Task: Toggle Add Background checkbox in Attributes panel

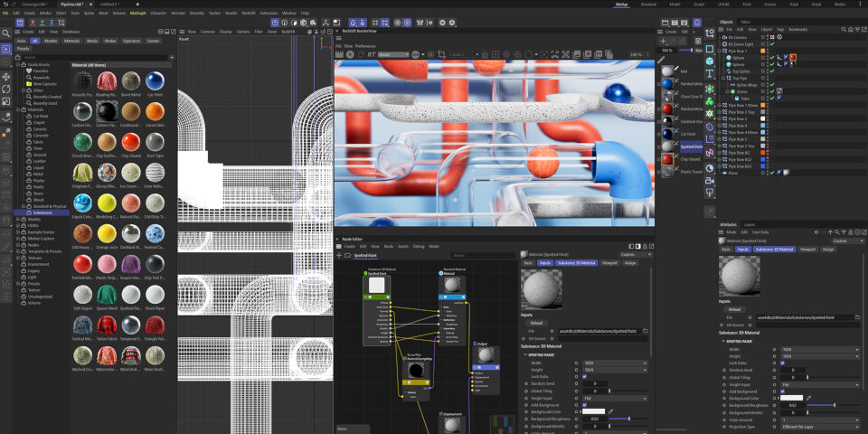Action: coord(781,391)
